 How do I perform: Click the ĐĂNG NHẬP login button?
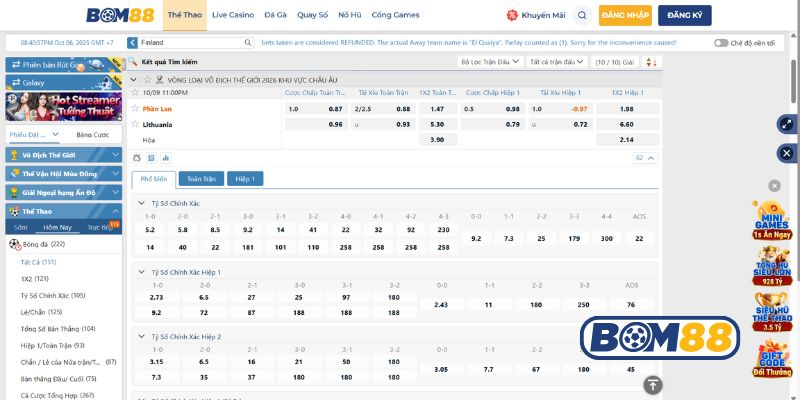coord(626,16)
